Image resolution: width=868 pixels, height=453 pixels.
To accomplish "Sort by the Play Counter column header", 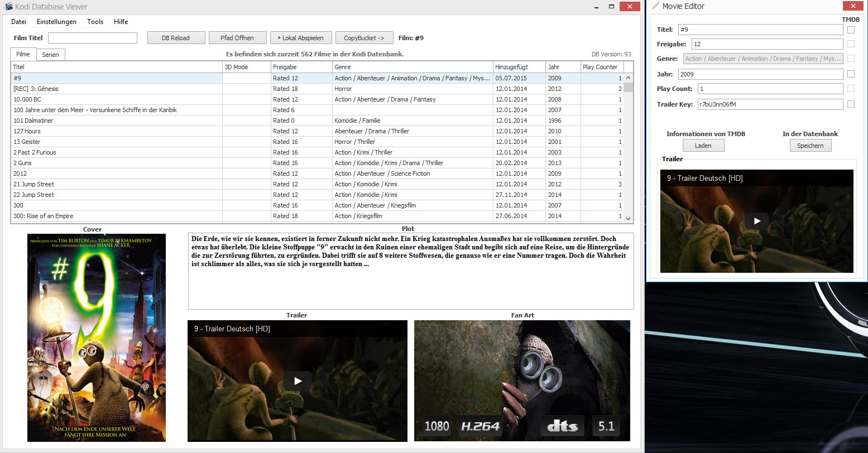I will [x=602, y=67].
